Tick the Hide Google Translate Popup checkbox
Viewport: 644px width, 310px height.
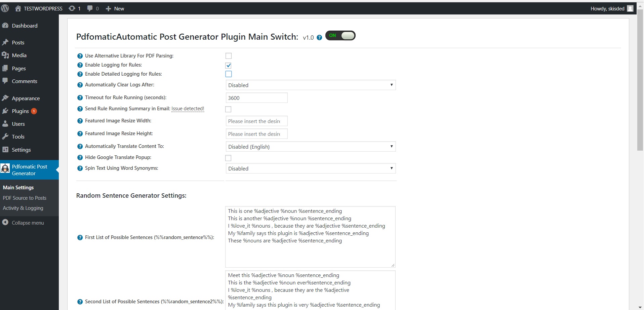pos(229,158)
